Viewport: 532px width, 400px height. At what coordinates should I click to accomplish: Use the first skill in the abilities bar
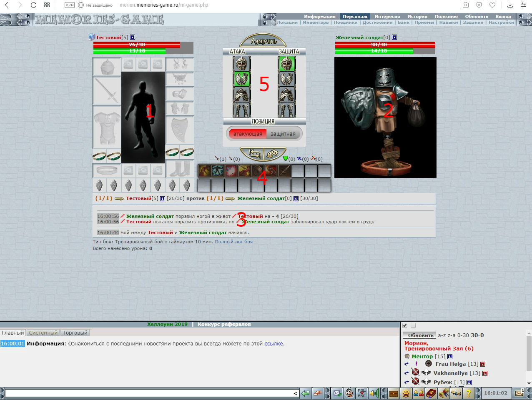click(204, 171)
